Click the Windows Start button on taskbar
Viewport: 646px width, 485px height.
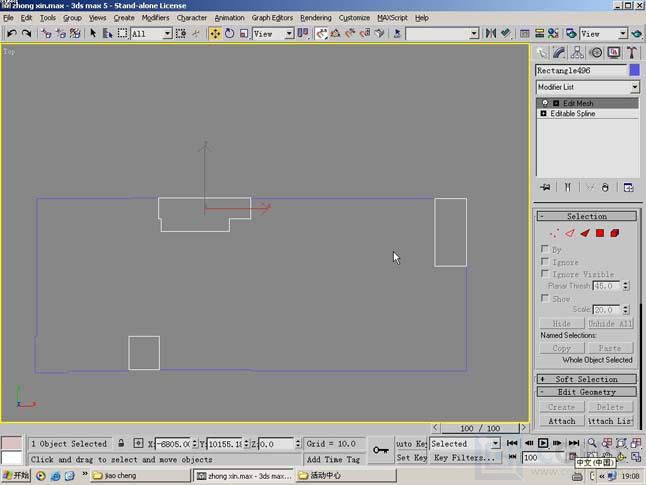pos(16,476)
